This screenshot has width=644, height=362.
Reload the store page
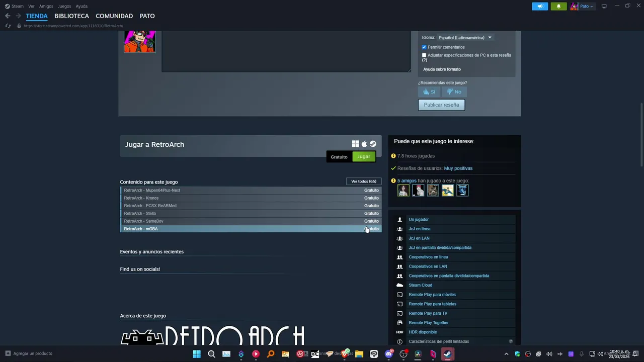click(x=8, y=26)
